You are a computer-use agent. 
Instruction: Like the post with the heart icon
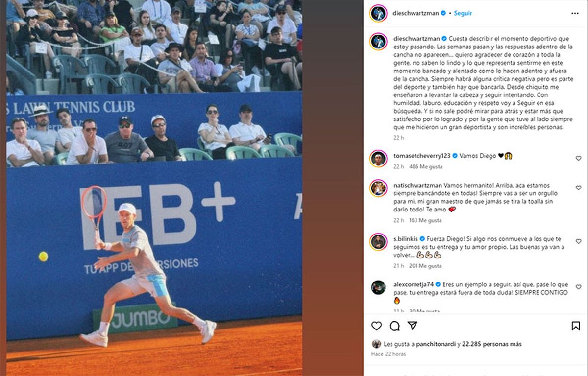376,326
